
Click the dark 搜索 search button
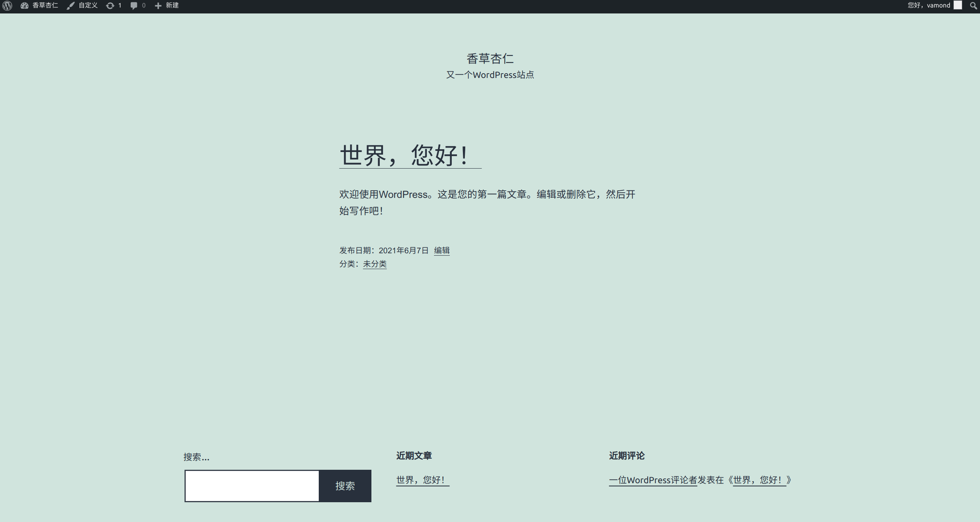click(x=345, y=486)
